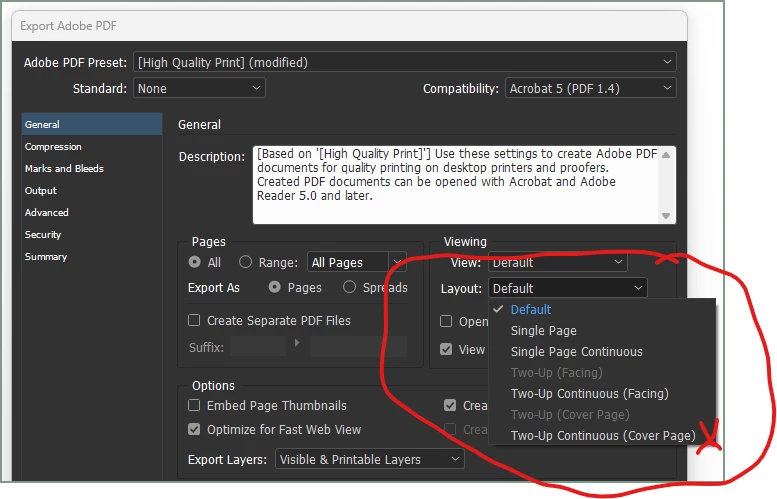This screenshot has height=499, width=777.
Task: Open the Marks and Bleeds category
Action: pyautogui.click(x=64, y=168)
